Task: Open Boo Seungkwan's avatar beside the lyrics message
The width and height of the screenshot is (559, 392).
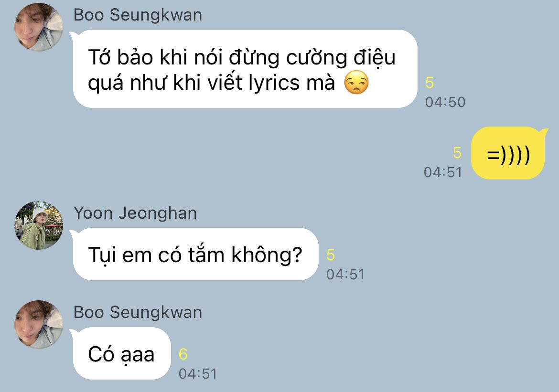Action: click(39, 27)
